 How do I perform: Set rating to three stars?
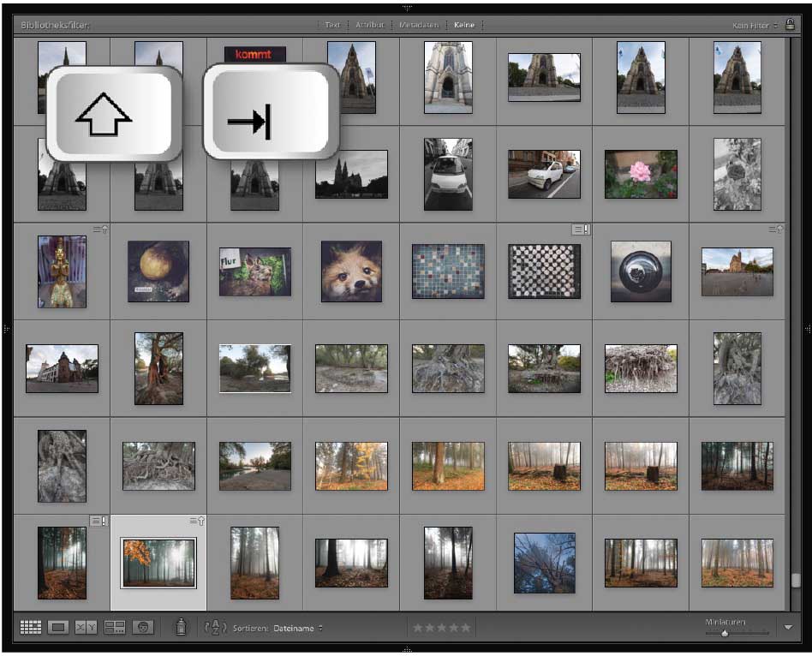pos(442,628)
